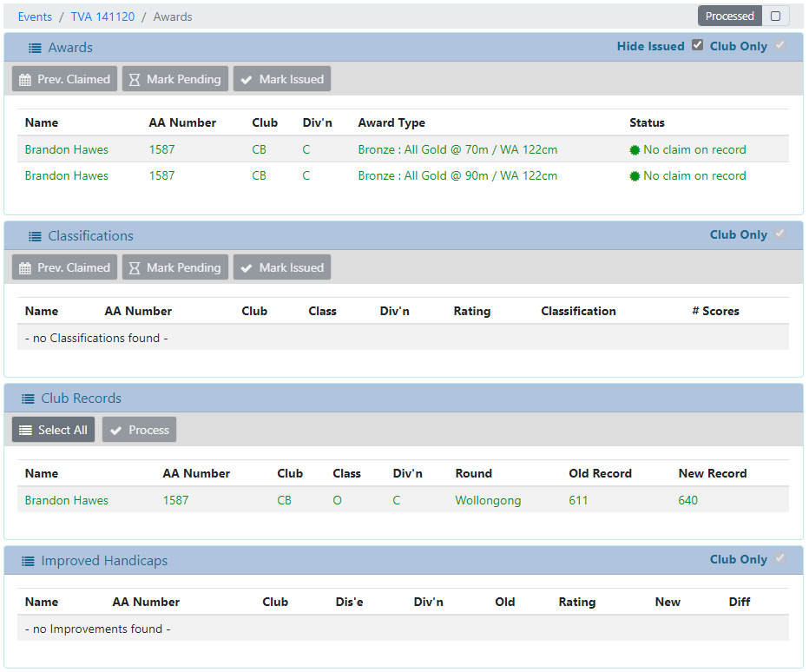Click the Classifications panel heading
This screenshot has height=672, width=809.
(x=91, y=236)
